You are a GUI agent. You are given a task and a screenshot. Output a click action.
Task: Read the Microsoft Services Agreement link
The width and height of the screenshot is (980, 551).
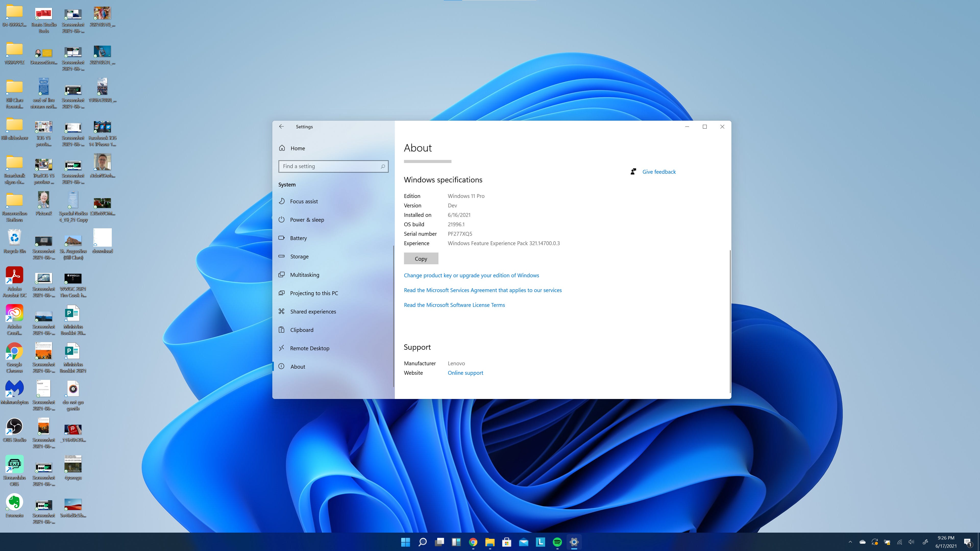click(x=483, y=290)
